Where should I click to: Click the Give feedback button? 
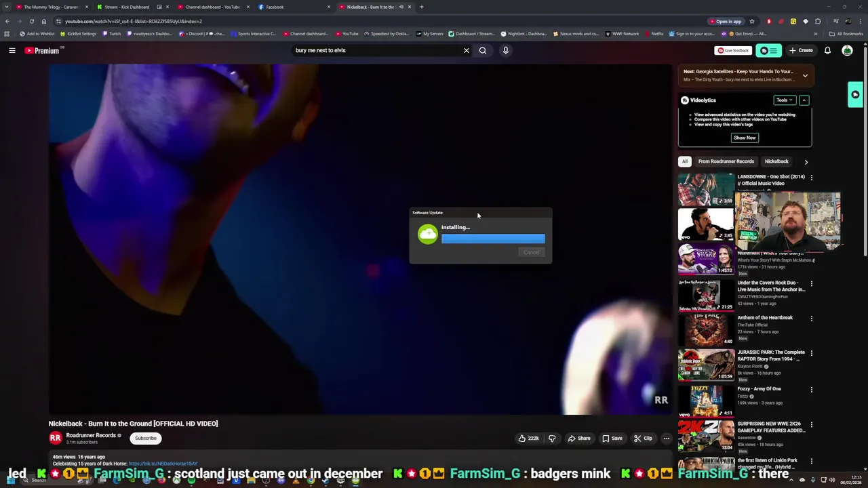[x=733, y=50]
